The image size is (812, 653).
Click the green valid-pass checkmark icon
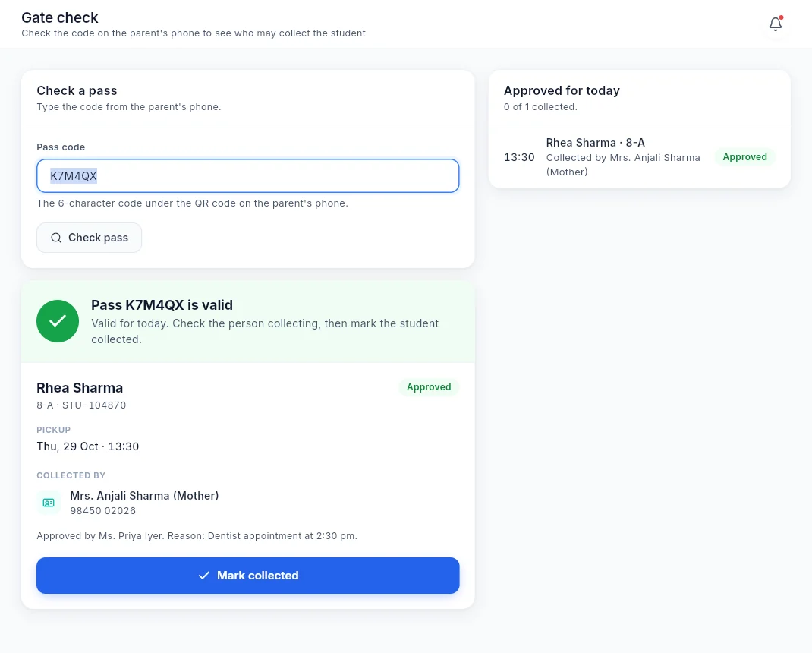click(x=58, y=321)
